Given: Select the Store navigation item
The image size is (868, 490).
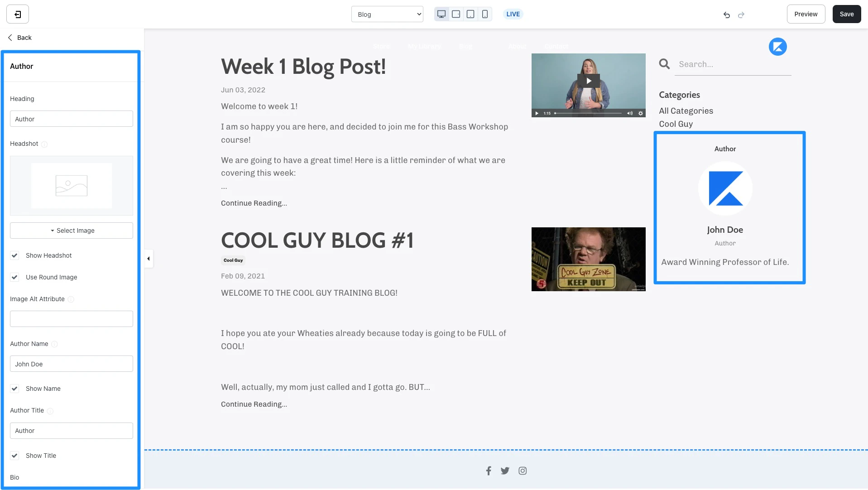Looking at the screenshot, I should (x=381, y=46).
